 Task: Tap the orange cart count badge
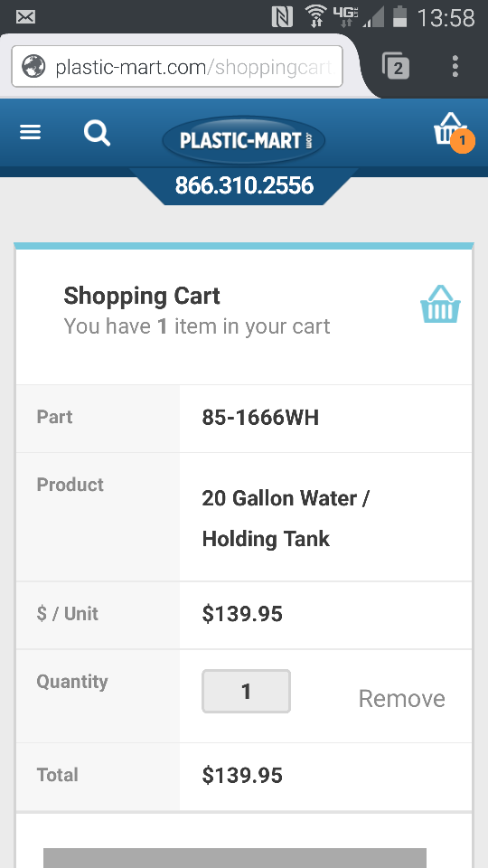point(462,141)
